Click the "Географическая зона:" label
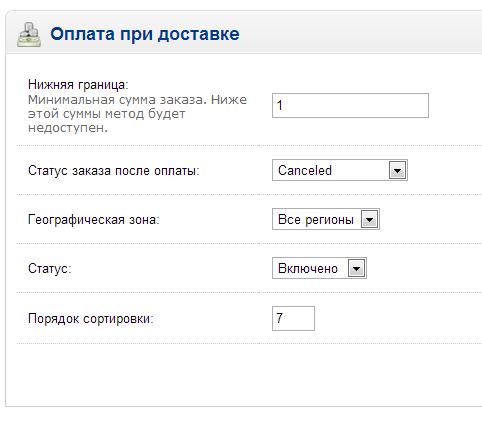Screen dimensions: 482x421 pos(94,220)
